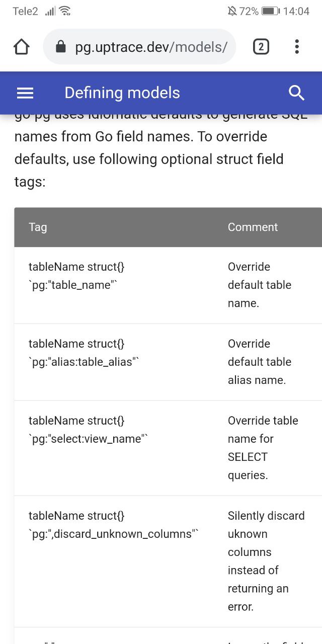Image resolution: width=322 pixels, height=644 pixels.
Task: Tap the battery icon in status bar
Action: pyautogui.click(x=270, y=11)
